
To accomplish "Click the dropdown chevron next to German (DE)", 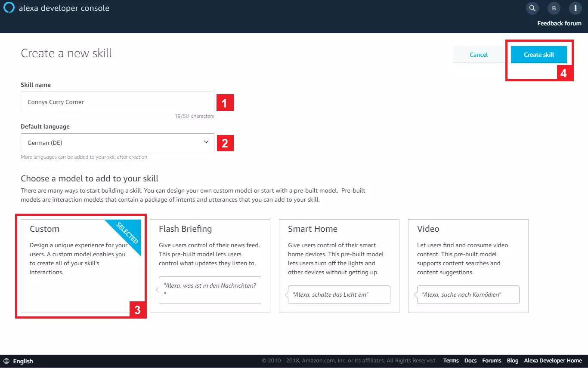I will click(206, 142).
